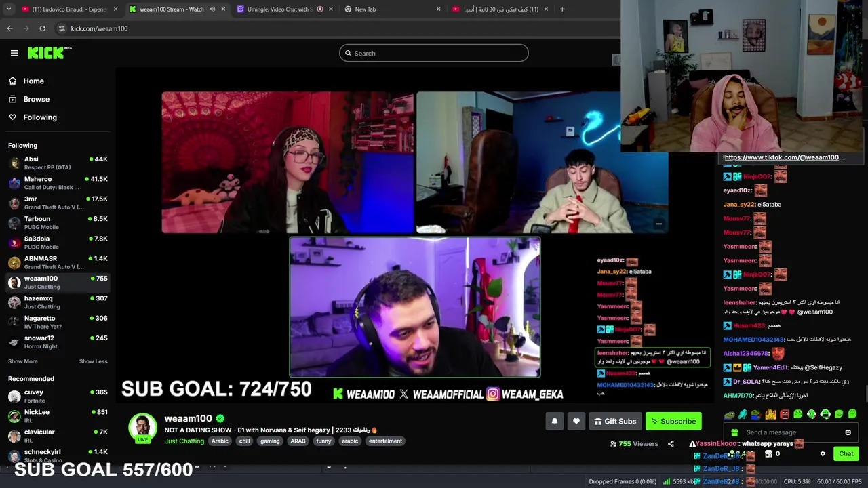Viewport: 868px width, 488px height.
Task: Open recommended channel cuvey
Action: [58, 396]
